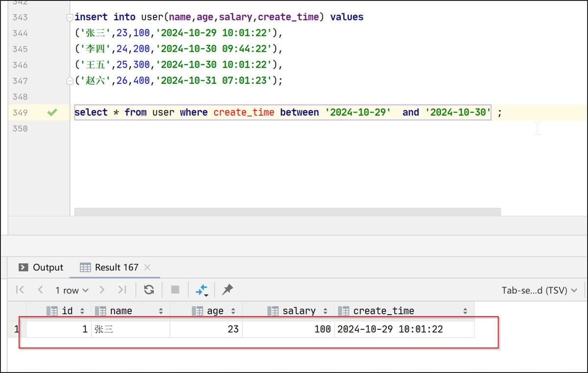Reload the query result data
The height and width of the screenshot is (373, 588).
(x=149, y=290)
